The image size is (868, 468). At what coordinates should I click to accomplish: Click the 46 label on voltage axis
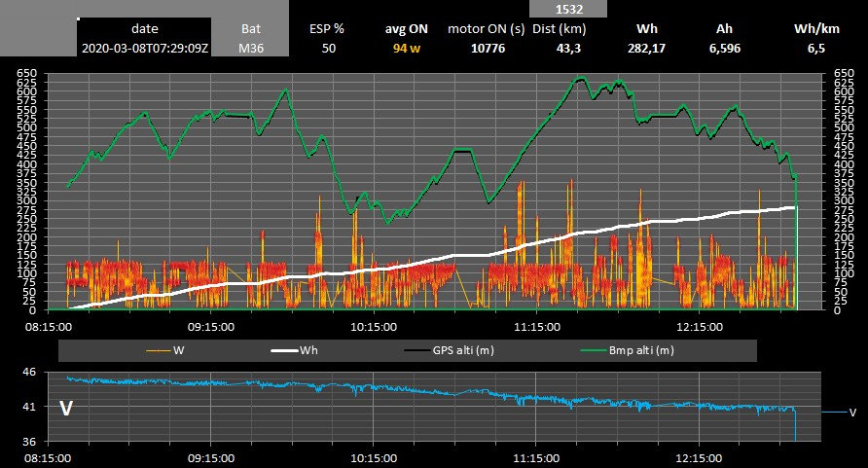click(29, 373)
